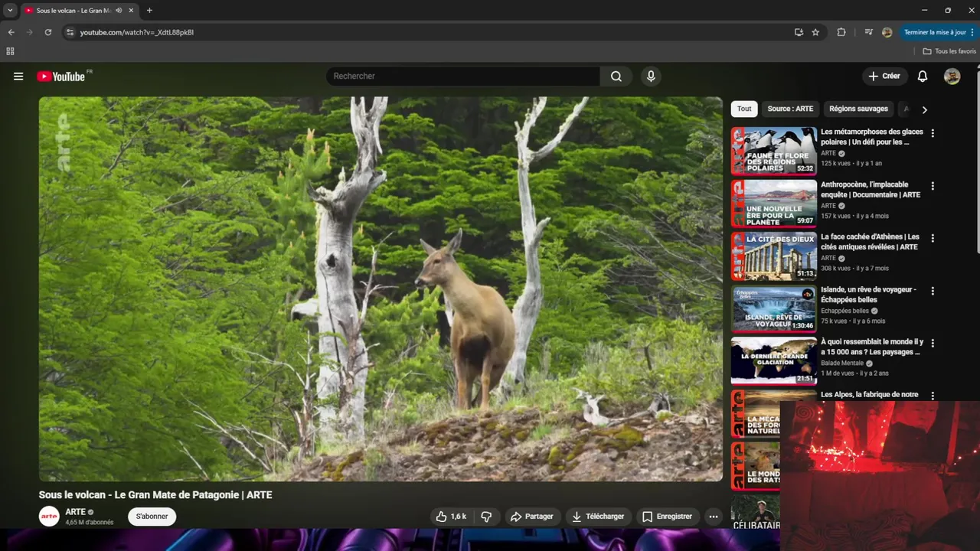980x551 pixels.
Task: Go to the YouTube home logo
Action: coord(60,77)
